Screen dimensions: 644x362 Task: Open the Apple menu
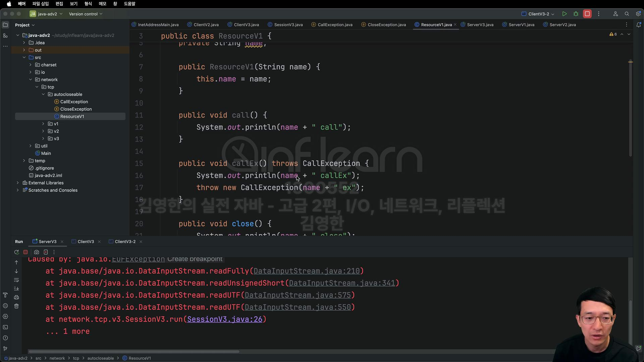tap(9, 4)
